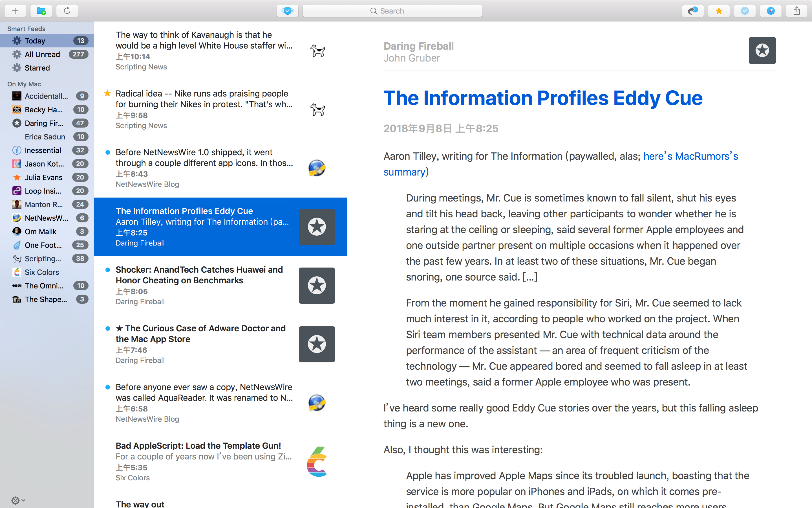Click Daring Fireball thumbnail on Adware Doctor article
Image resolution: width=812 pixels, height=508 pixels.
(x=317, y=344)
